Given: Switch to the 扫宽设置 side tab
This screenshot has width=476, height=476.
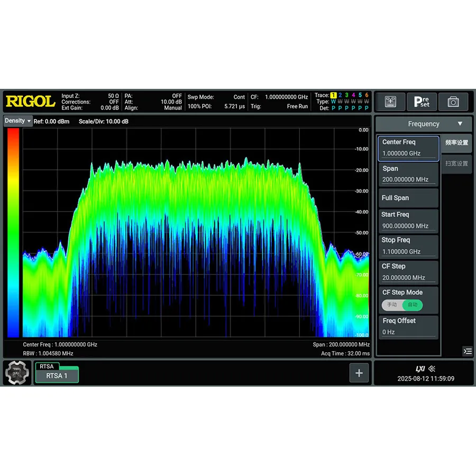Looking at the screenshot, I should pos(455,163).
